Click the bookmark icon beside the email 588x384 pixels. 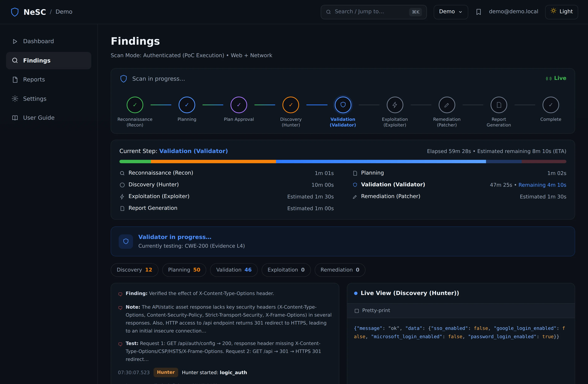coord(479,12)
